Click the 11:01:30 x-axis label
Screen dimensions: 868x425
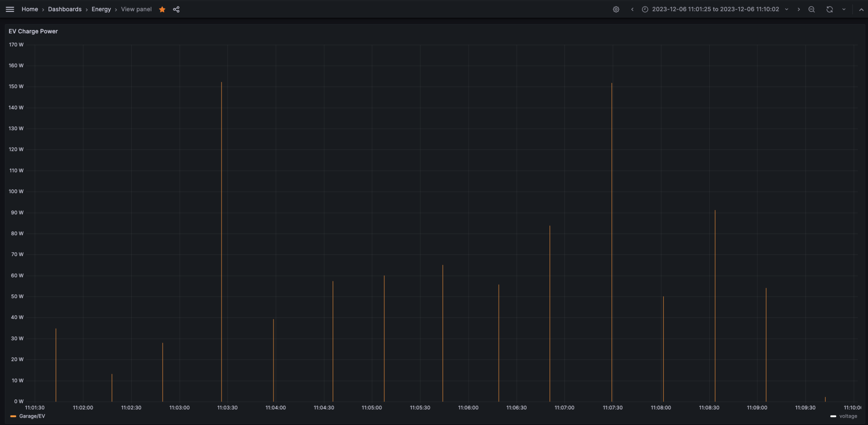(35, 408)
